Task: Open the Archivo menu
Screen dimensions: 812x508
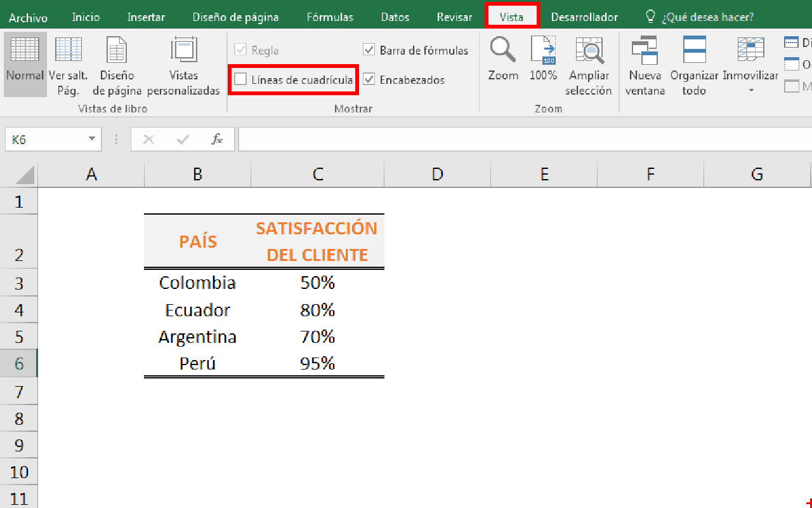Action: [x=29, y=17]
